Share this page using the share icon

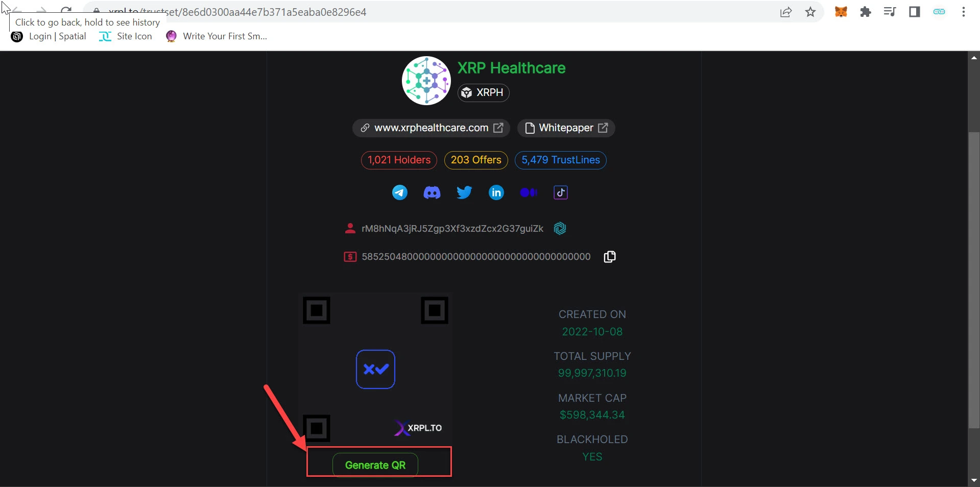tap(786, 12)
